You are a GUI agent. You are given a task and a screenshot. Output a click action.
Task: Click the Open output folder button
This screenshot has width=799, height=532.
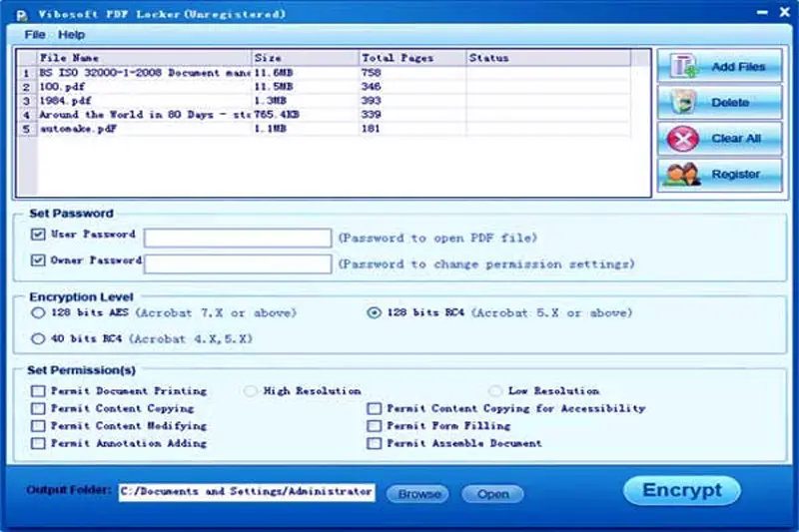tap(492, 494)
